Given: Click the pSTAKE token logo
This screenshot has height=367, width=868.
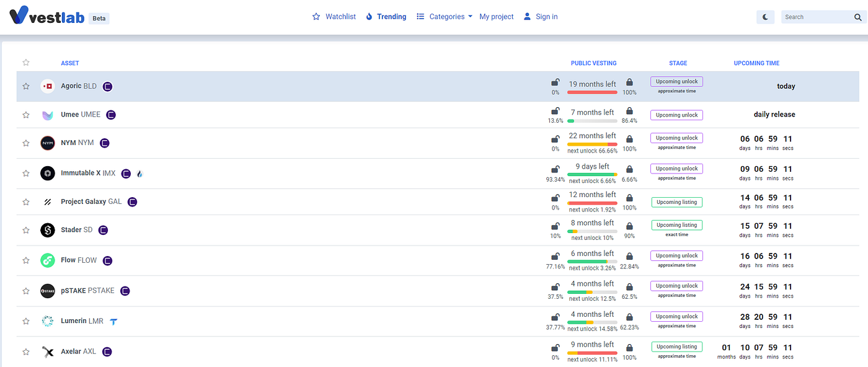Looking at the screenshot, I should 48,291.
